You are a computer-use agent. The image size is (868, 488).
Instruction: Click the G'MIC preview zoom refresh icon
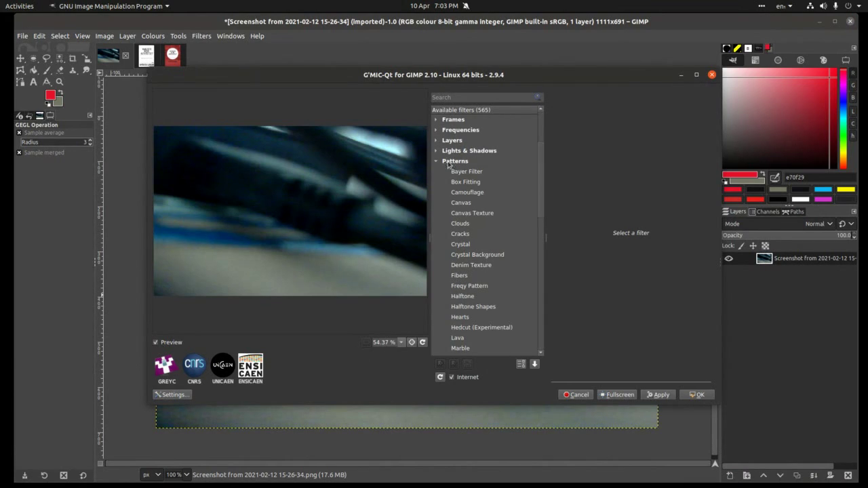click(x=422, y=342)
